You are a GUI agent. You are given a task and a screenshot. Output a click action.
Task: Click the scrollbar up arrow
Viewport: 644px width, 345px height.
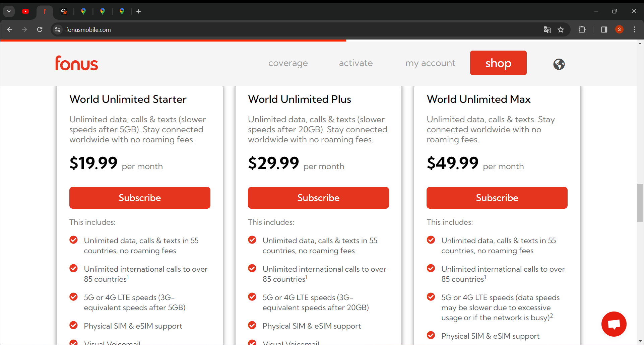click(x=640, y=44)
